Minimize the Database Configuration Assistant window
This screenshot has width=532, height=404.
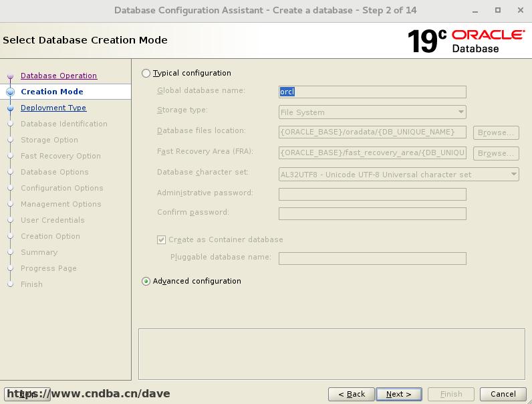[475, 11]
